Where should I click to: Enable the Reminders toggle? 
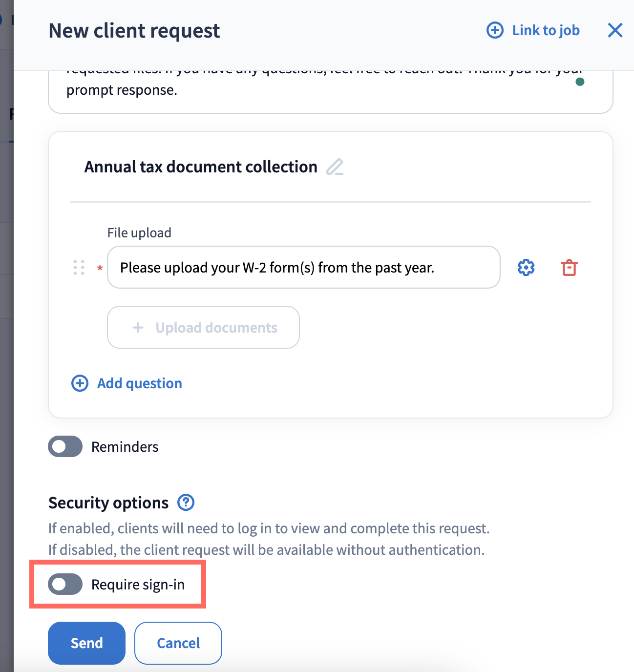[x=65, y=446]
